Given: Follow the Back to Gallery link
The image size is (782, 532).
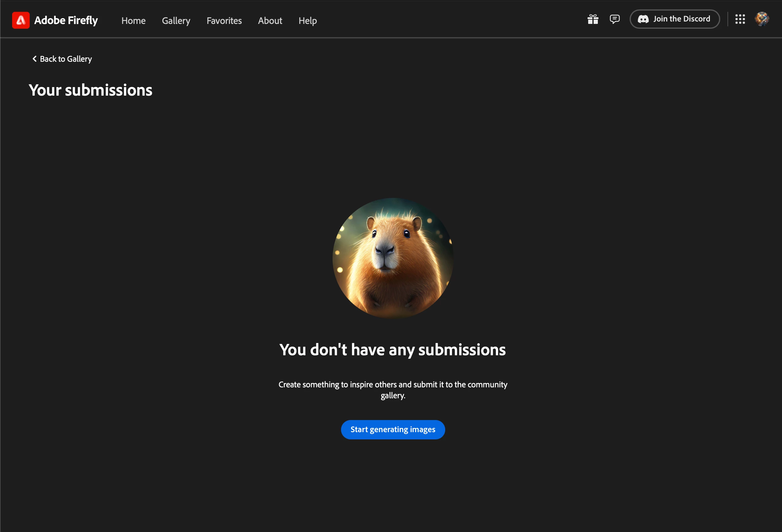Looking at the screenshot, I should [66, 59].
